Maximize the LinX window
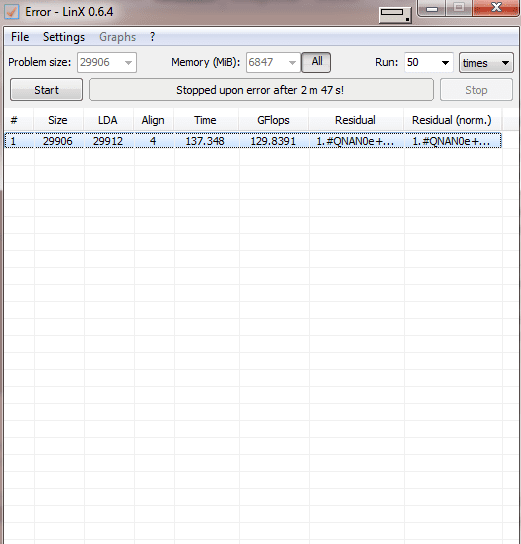 [x=459, y=8]
